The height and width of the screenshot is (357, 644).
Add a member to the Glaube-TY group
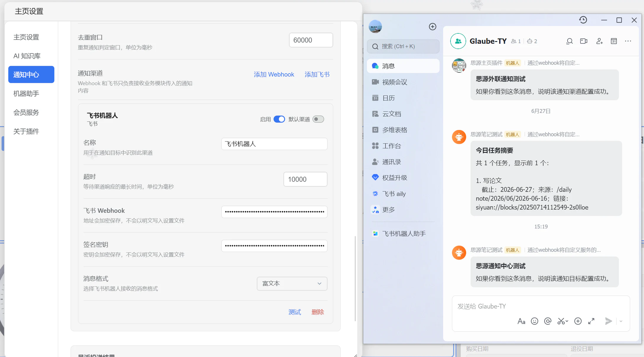599,41
